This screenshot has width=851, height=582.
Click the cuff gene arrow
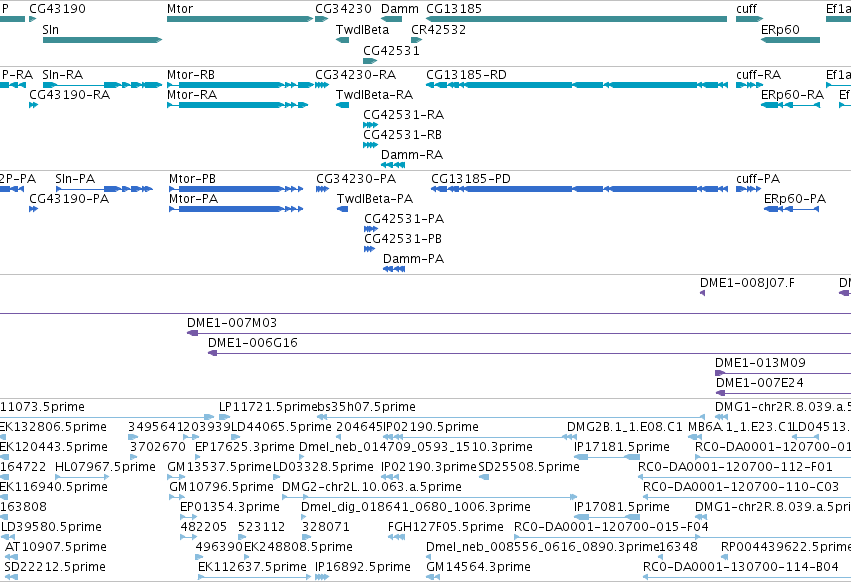(750, 19)
